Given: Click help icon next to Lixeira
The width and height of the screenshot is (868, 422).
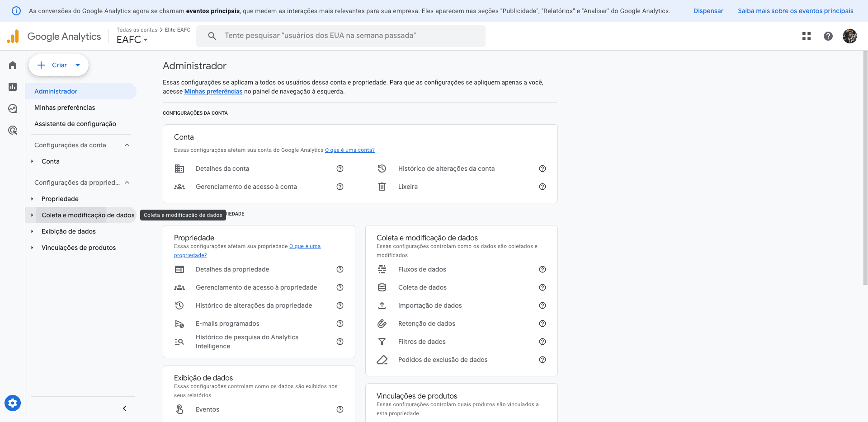Looking at the screenshot, I should 542,187.
